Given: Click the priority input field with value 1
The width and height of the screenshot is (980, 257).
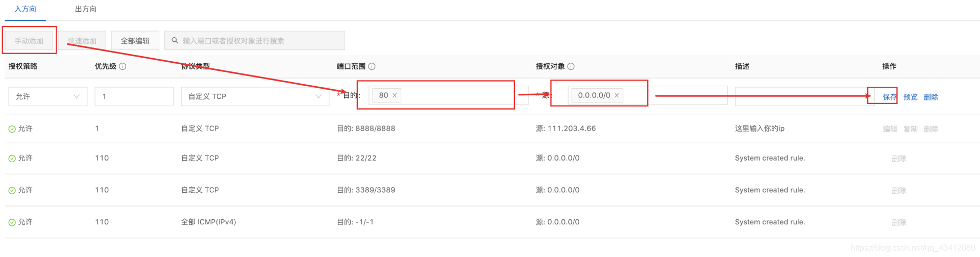Looking at the screenshot, I should pyautogui.click(x=134, y=96).
